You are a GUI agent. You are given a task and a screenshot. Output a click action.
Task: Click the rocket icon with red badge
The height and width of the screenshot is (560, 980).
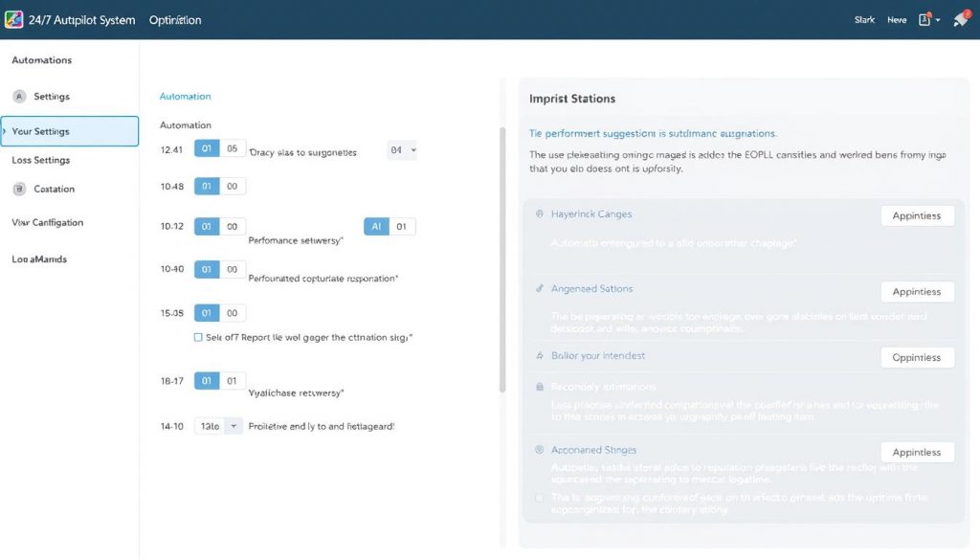[960, 19]
